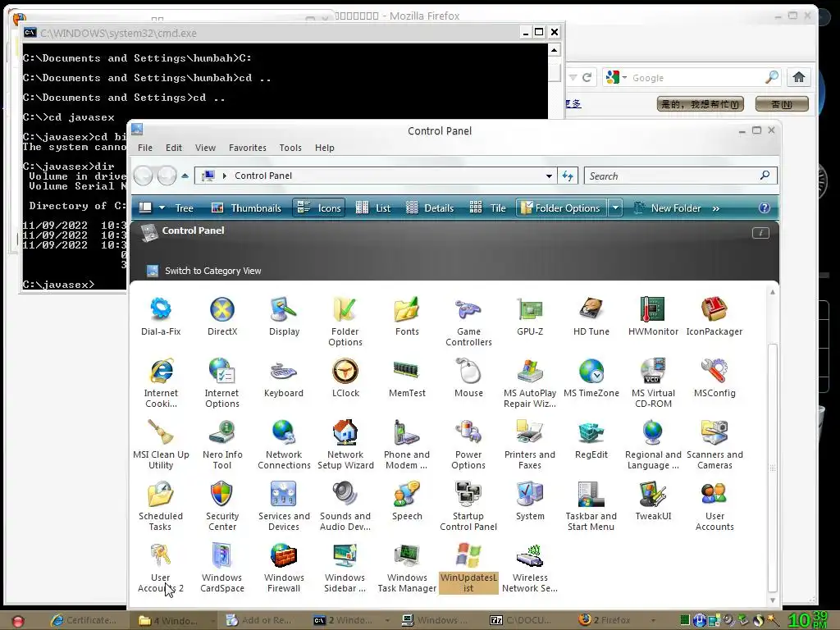
Task: Launch MSConfig icon
Action: 714,378
